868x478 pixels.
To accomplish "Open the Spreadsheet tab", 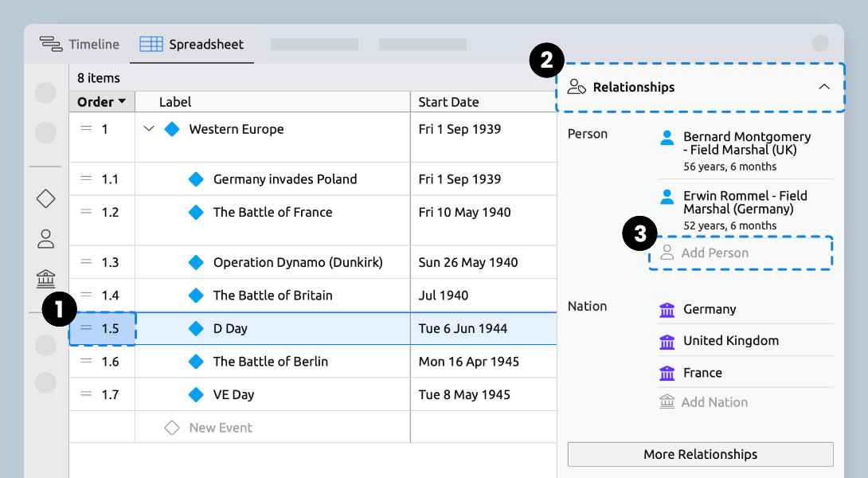I will click(x=192, y=45).
